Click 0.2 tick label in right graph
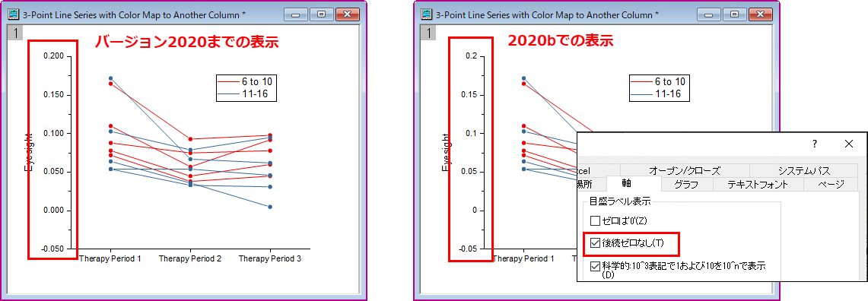This screenshot has height=301, width=868. 471,56
